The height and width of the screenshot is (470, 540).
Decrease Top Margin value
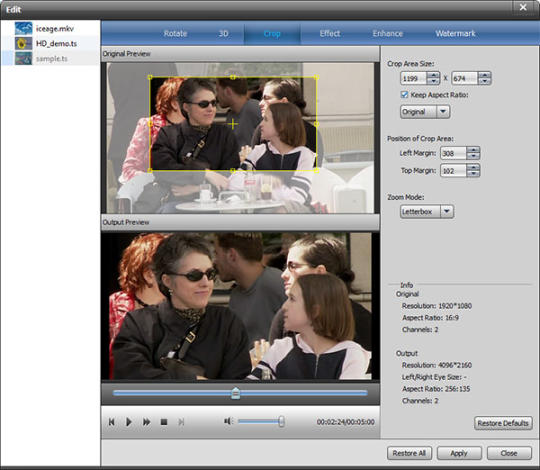474,174
